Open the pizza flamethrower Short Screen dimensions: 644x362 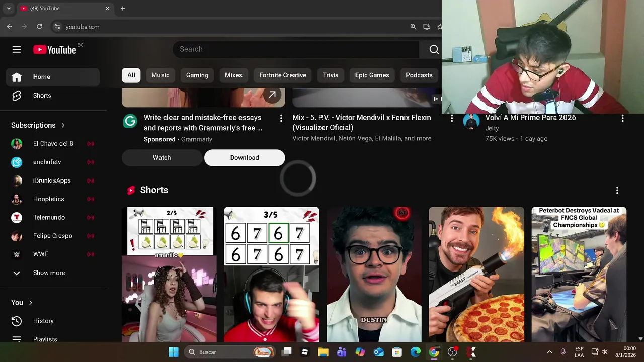click(x=476, y=275)
